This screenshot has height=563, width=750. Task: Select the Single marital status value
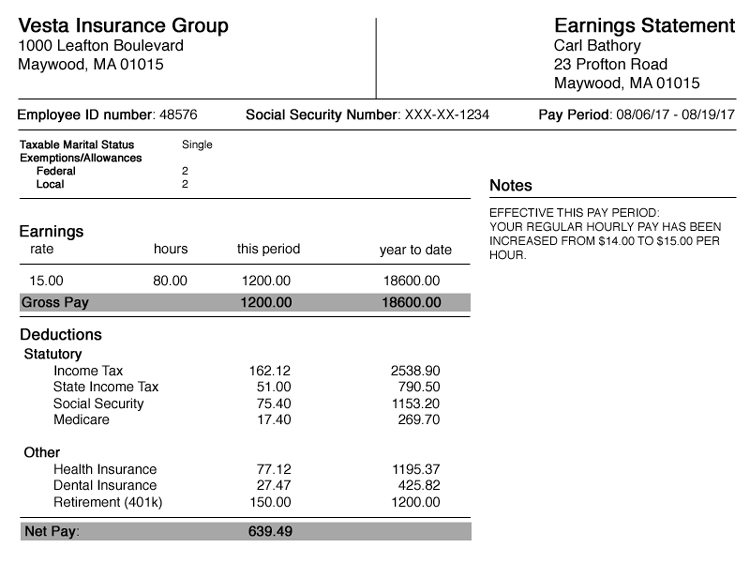pos(197,145)
